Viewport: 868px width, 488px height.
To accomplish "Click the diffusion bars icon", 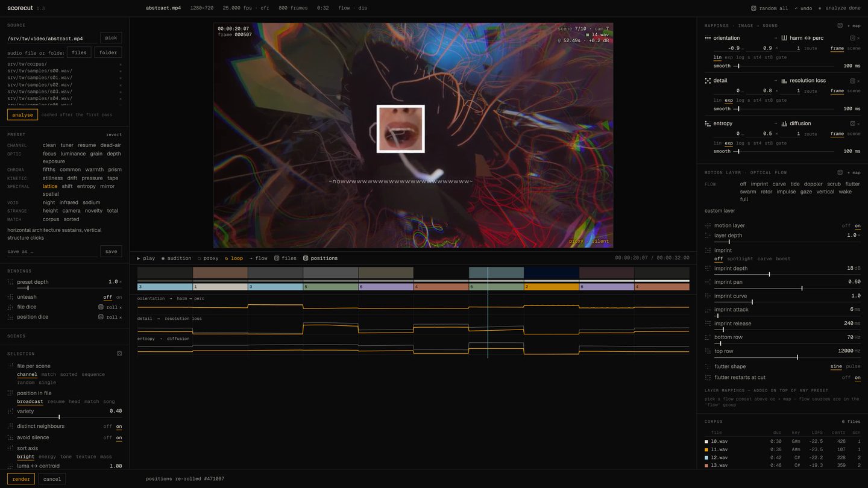I will point(784,124).
